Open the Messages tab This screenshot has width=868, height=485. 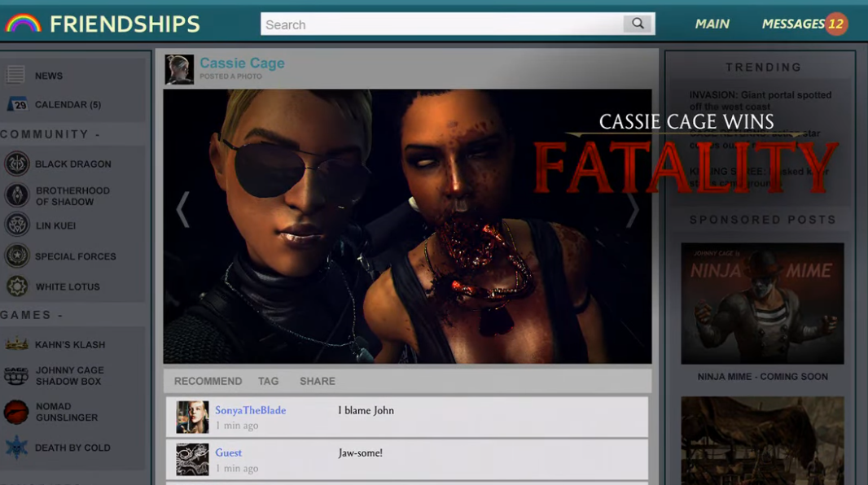pos(793,24)
